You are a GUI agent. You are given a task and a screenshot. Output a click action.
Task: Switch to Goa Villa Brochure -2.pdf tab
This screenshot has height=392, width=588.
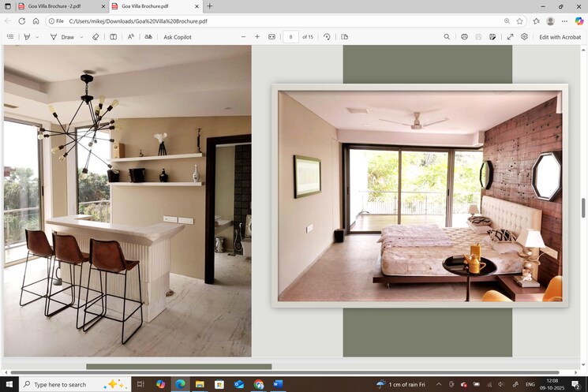coord(54,6)
